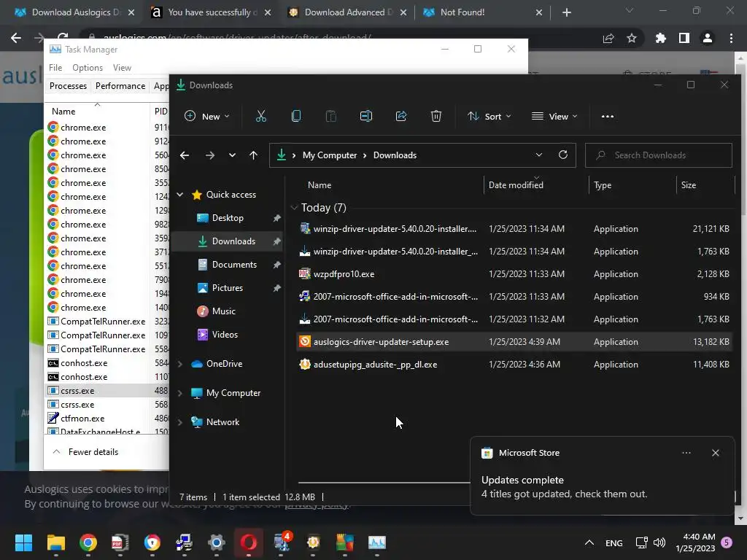Click the volume icon in system tray
Viewport: 747px width, 560px height.
[659, 542]
